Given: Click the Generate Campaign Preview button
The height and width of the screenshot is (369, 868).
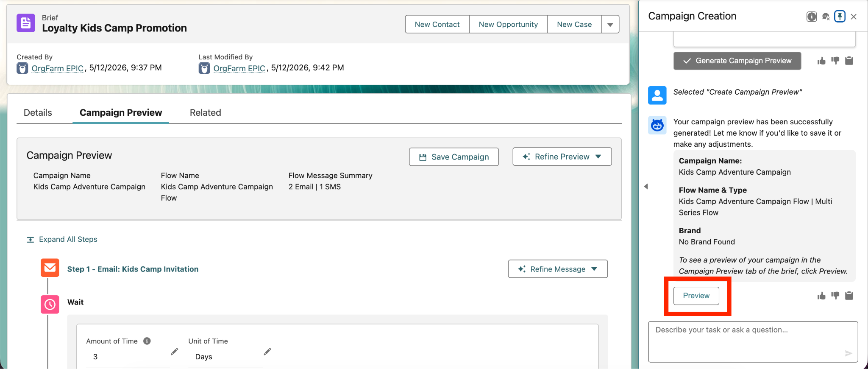Looking at the screenshot, I should click(x=737, y=61).
